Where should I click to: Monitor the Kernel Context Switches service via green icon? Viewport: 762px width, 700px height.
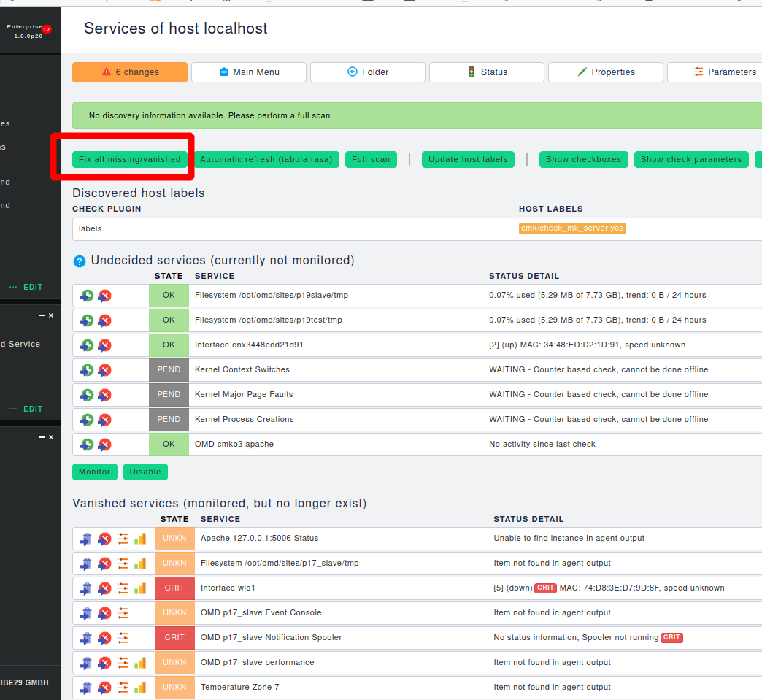click(x=87, y=369)
